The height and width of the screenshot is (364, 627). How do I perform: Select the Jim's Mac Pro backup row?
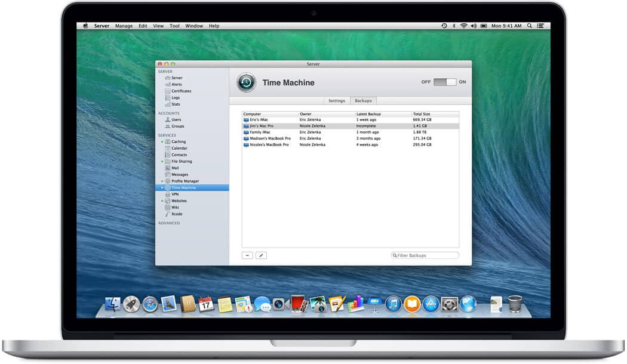[x=351, y=126]
